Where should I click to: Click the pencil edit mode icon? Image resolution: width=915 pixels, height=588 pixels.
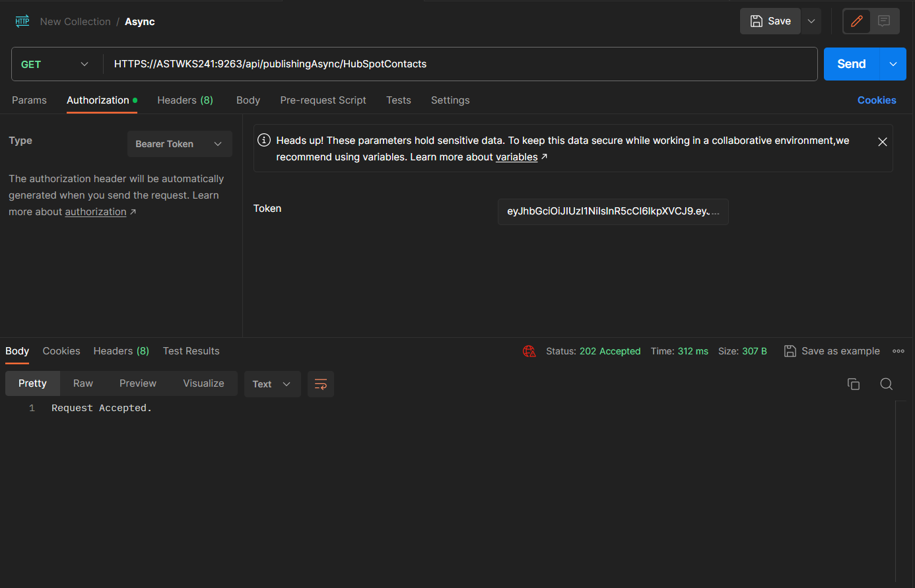click(x=856, y=21)
